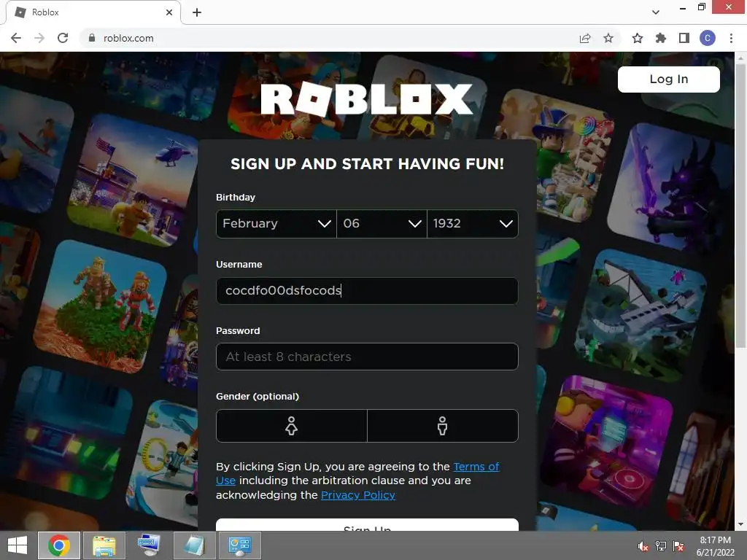Click the Chrome taskbar icon

(x=59, y=545)
